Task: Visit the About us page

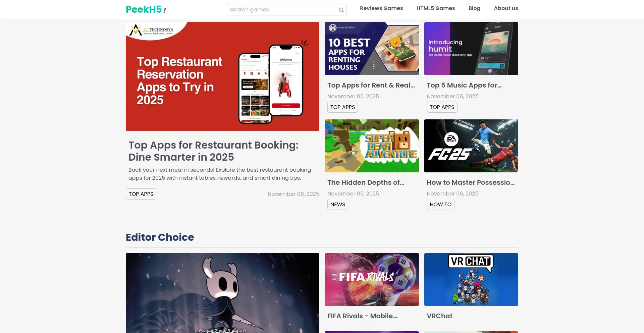Action: pos(506,8)
